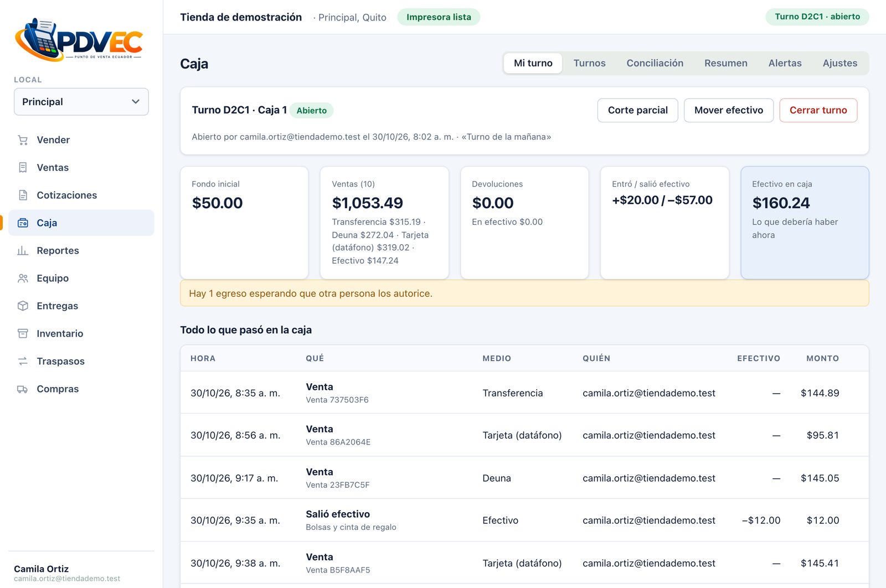Click the PDVEC logo
The width and height of the screenshot is (886, 588).
pos(79,40)
